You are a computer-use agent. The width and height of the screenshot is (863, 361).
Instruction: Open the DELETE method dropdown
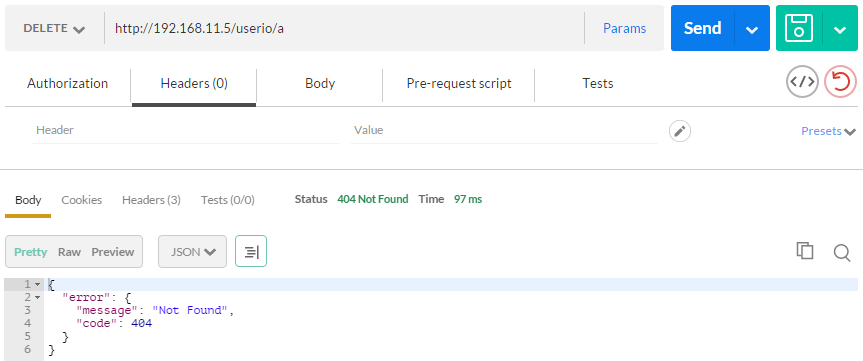54,29
